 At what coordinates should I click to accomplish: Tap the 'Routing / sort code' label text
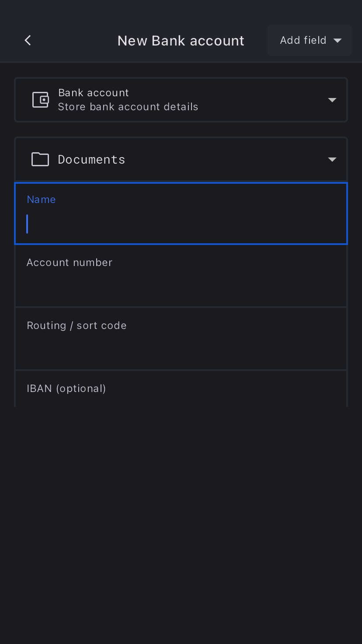click(x=77, y=325)
